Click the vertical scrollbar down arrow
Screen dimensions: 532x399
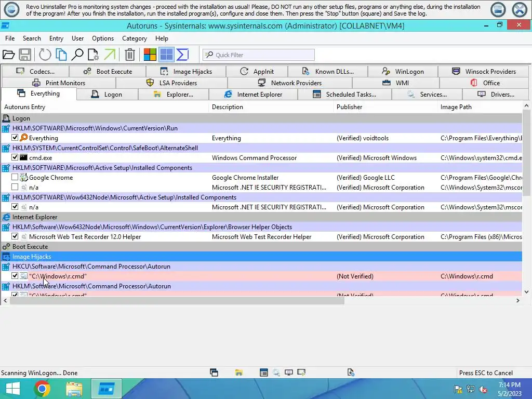click(x=526, y=292)
